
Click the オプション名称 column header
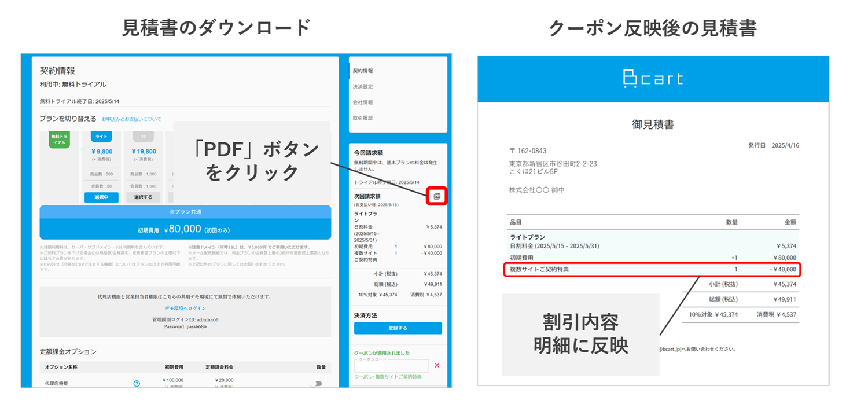tap(61, 367)
